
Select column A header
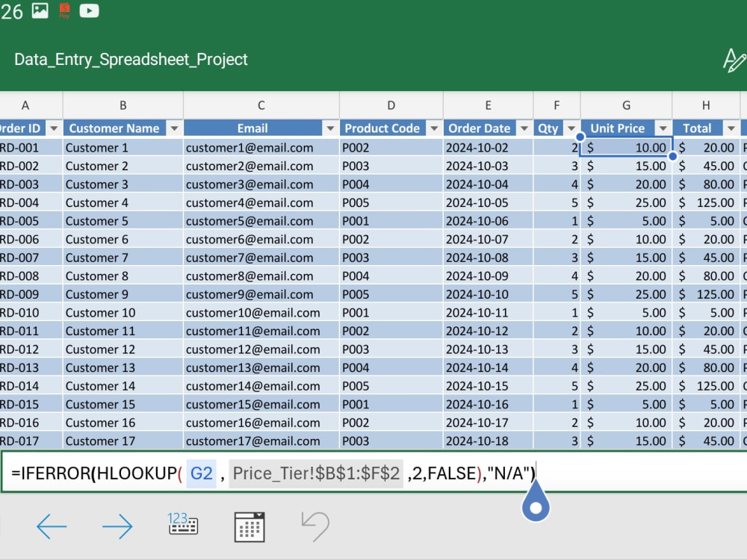click(25, 105)
